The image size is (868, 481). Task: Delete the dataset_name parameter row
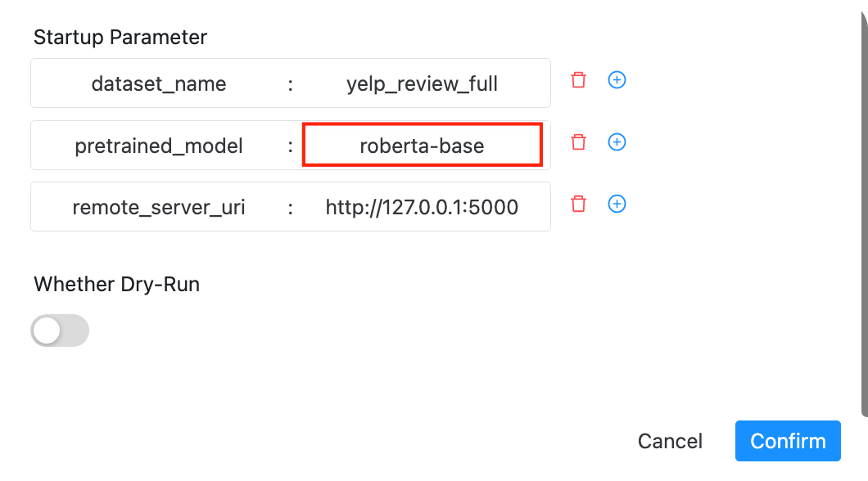click(x=579, y=80)
